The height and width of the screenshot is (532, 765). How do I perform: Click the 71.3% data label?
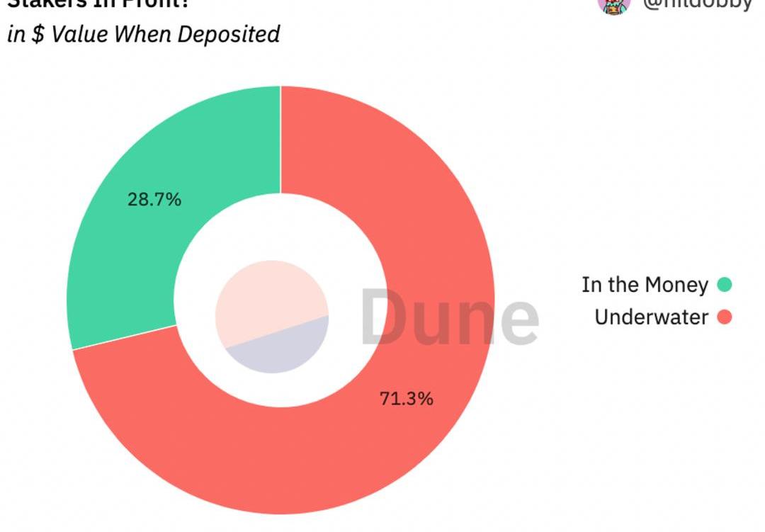click(407, 399)
